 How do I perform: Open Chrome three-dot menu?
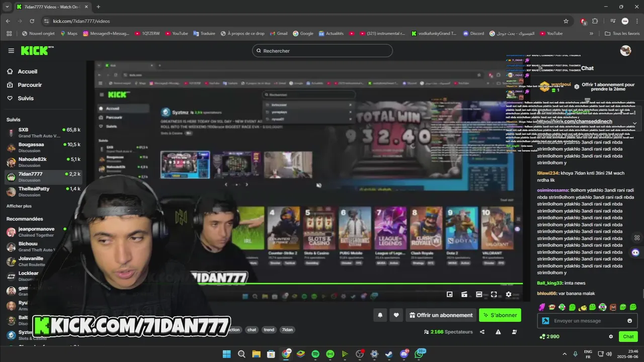636,21
